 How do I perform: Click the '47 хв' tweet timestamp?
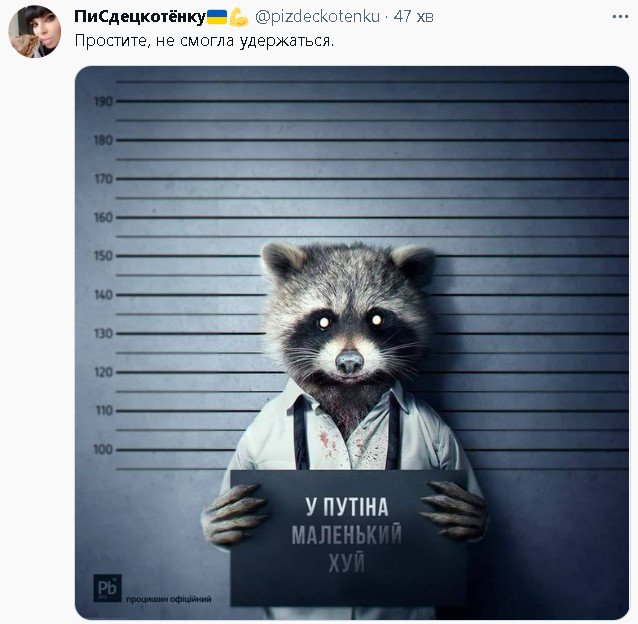pyautogui.click(x=414, y=17)
